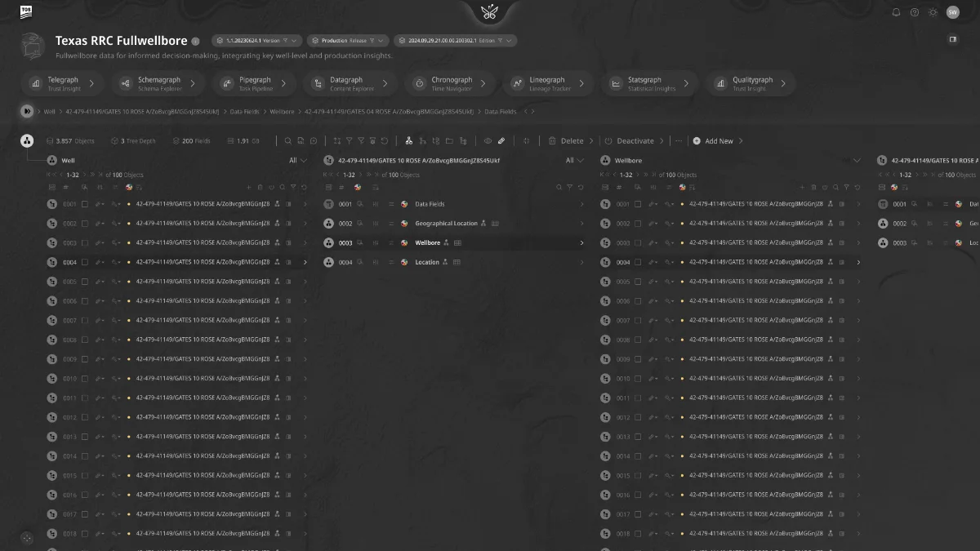Open the notifications bell icon
The height and width of the screenshot is (551, 980).
click(896, 12)
